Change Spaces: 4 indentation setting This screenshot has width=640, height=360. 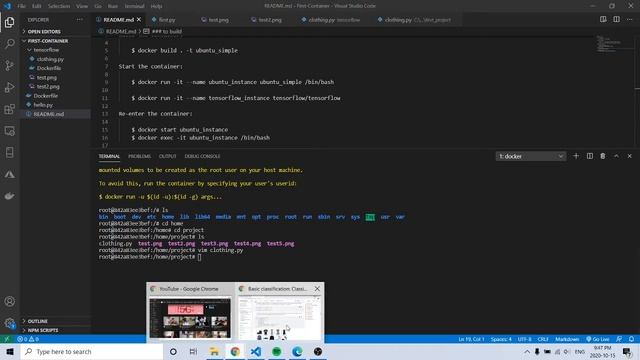click(501, 339)
